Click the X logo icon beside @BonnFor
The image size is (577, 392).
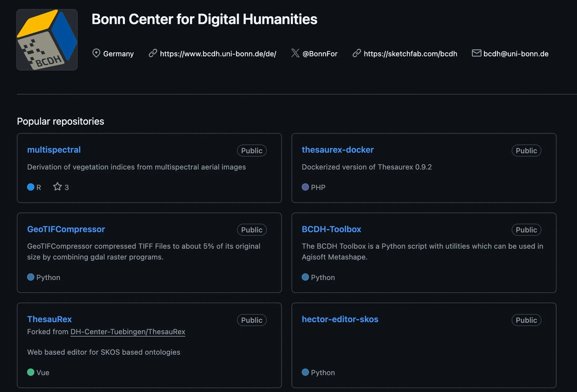295,53
